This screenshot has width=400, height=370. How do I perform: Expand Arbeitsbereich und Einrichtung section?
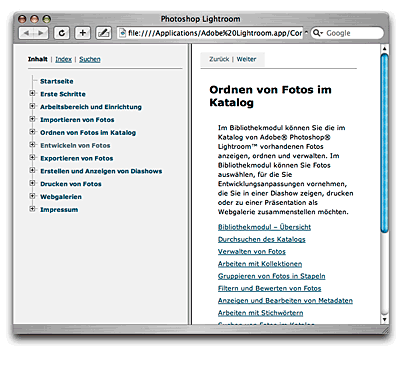coord(32,106)
